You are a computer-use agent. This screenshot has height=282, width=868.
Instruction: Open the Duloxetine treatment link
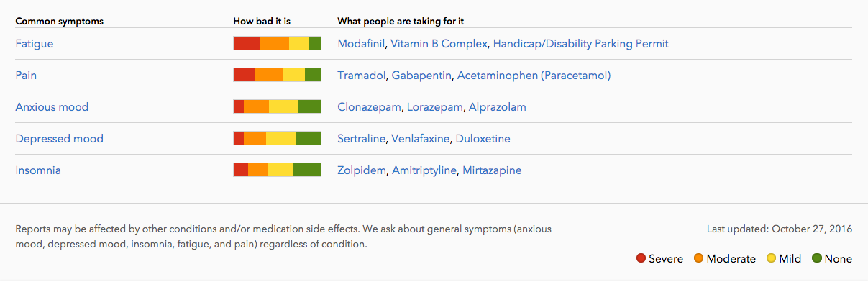(x=483, y=139)
